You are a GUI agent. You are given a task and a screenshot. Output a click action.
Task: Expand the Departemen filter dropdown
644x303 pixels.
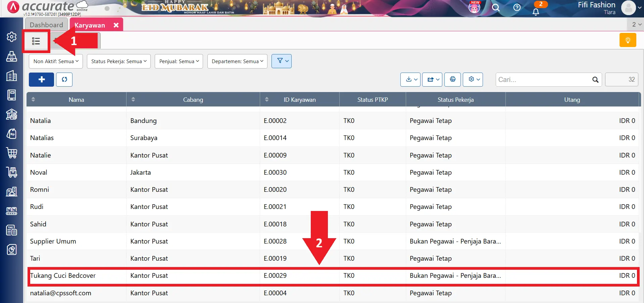tap(237, 61)
